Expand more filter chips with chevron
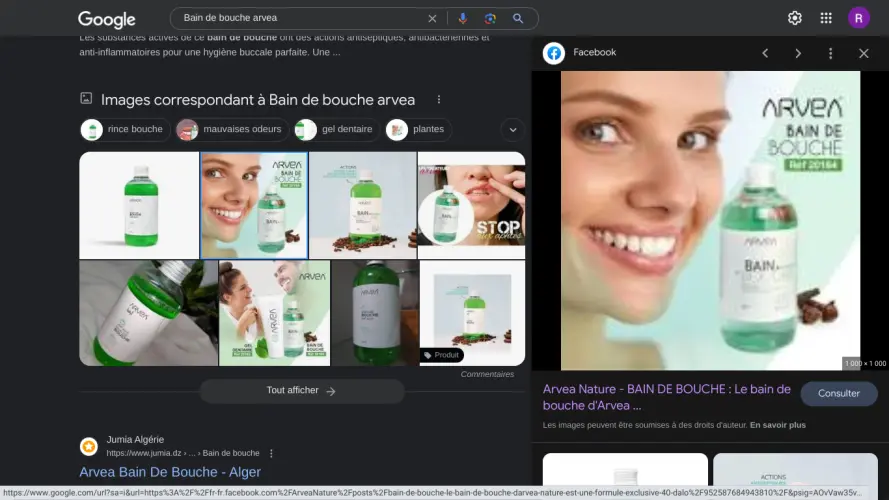Image resolution: width=889 pixels, height=500 pixels. [x=513, y=130]
